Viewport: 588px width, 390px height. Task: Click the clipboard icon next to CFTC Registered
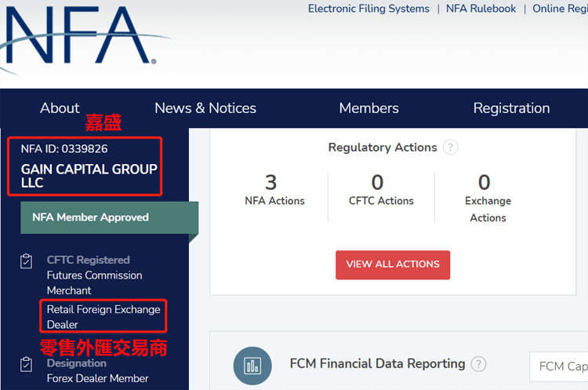26,261
